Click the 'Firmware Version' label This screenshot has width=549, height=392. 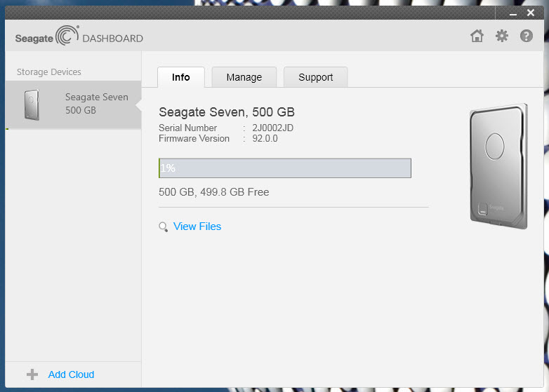[x=194, y=138]
